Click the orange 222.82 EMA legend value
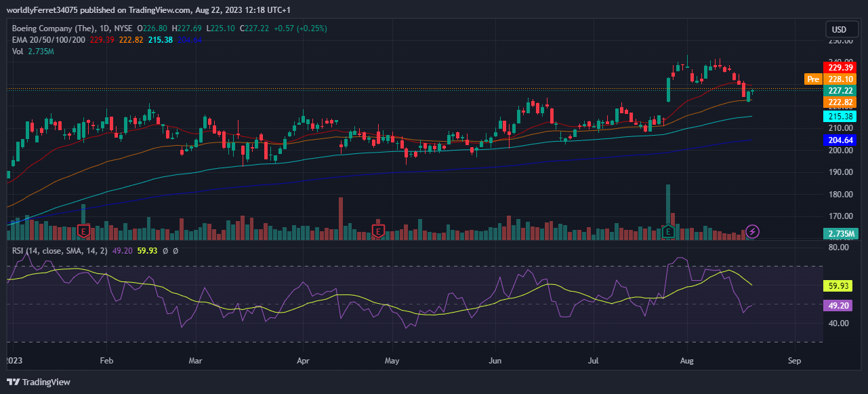This screenshot has height=394, width=868. coord(130,40)
